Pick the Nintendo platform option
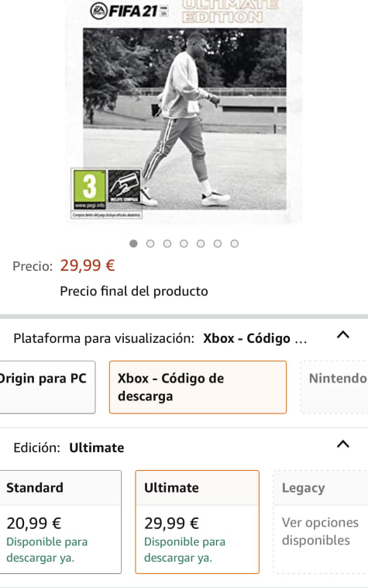The image size is (368, 588). click(335, 387)
